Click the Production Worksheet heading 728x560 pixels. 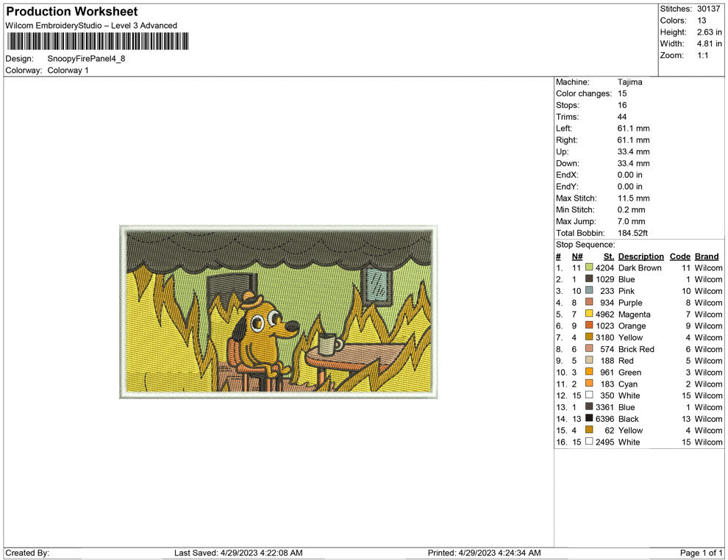point(72,12)
